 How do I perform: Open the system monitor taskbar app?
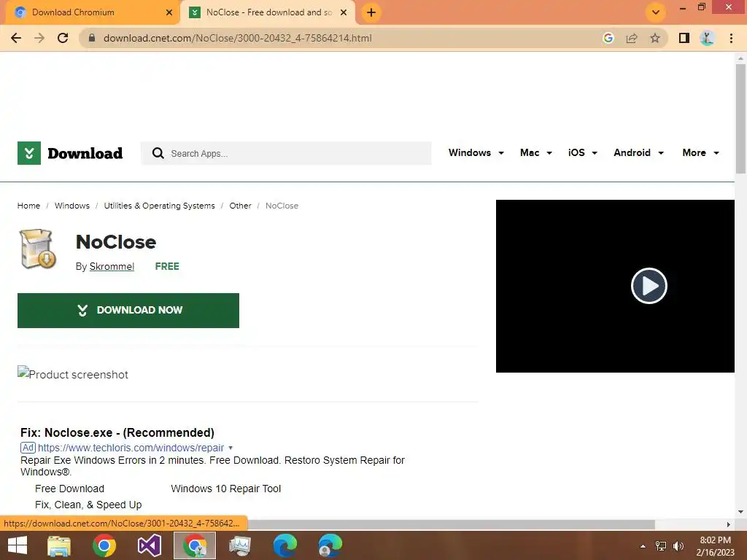pyautogui.click(x=239, y=545)
